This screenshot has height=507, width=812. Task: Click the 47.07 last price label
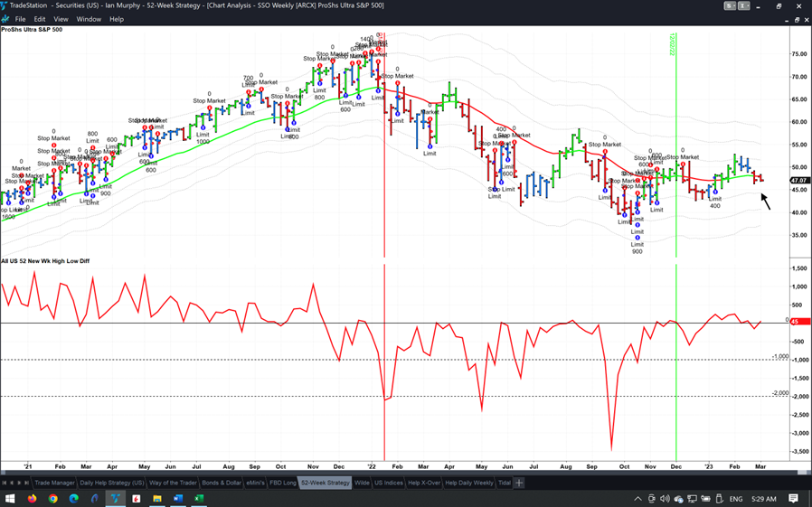799,181
